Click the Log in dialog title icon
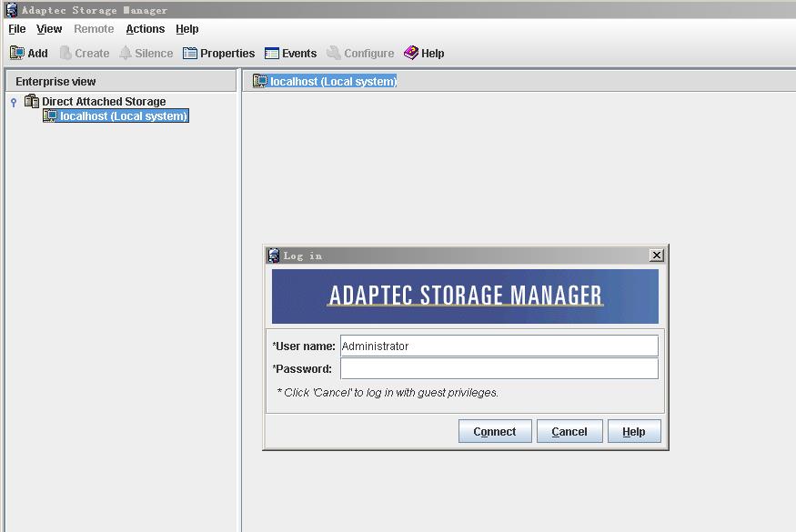The width and height of the screenshot is (796, 532). (x=273, y=256)
